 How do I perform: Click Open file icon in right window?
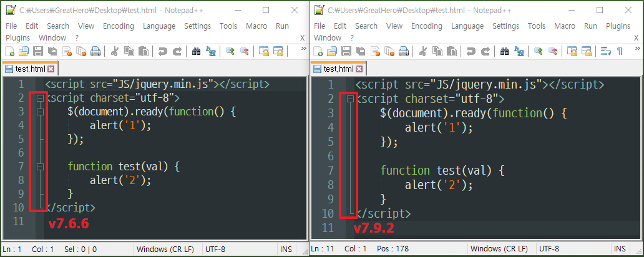(332, 51)
